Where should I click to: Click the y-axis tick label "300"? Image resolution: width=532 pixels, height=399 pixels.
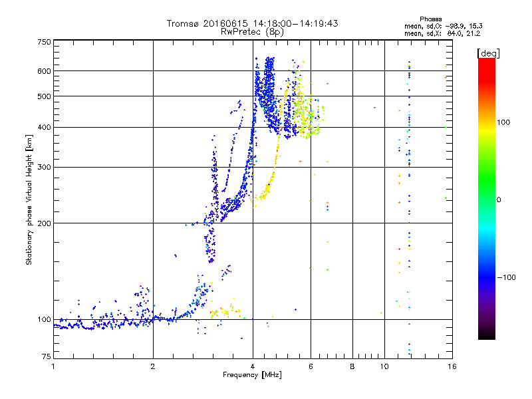tap(44, 167)
